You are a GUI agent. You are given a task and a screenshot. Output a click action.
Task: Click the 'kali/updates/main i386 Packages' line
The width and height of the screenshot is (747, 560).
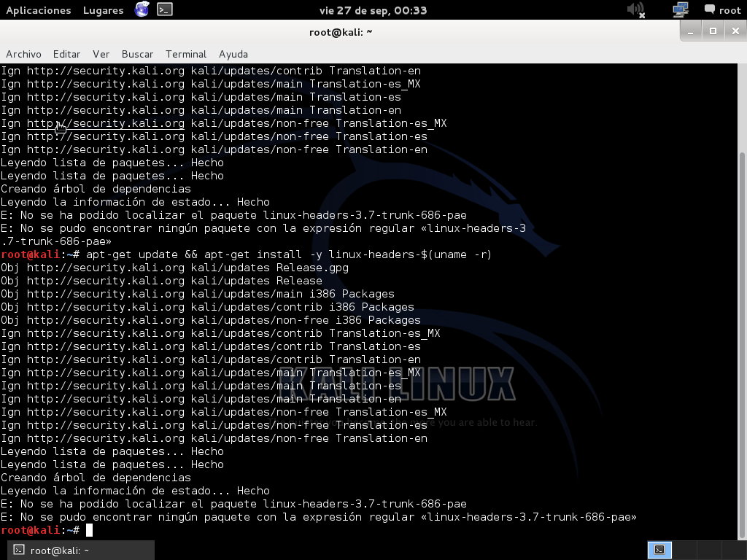tap(198, 294)
